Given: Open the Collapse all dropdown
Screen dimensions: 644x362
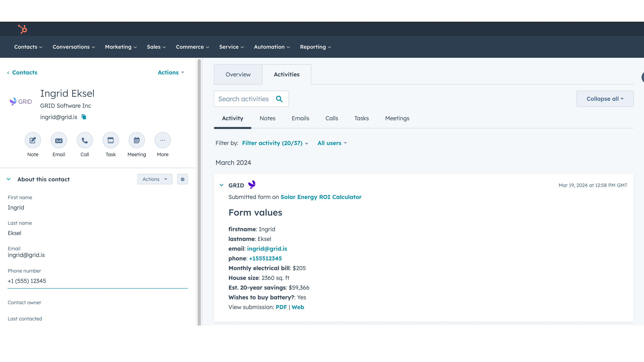Looking at the screenshot, I should click(x=605, y=99).
